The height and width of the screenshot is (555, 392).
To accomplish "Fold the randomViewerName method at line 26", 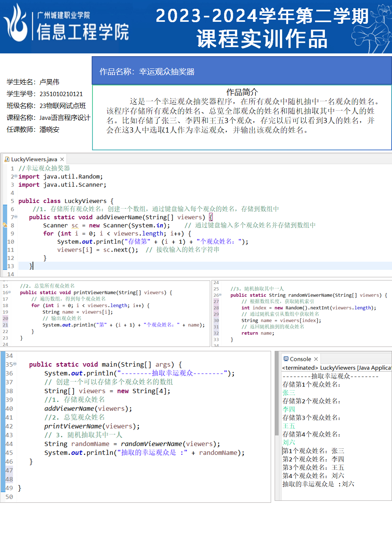I will [220, 295].
